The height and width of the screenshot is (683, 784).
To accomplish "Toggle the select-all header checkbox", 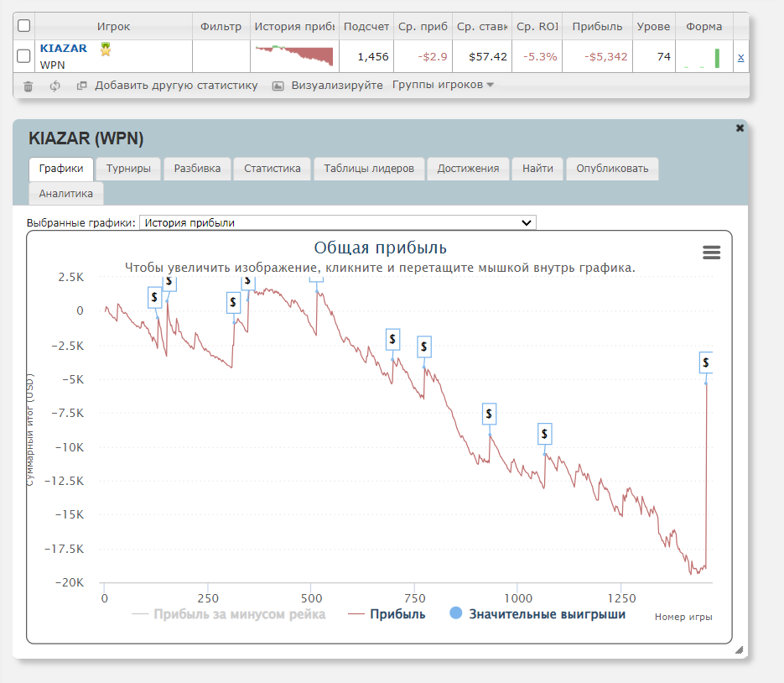I will [24, 26].
